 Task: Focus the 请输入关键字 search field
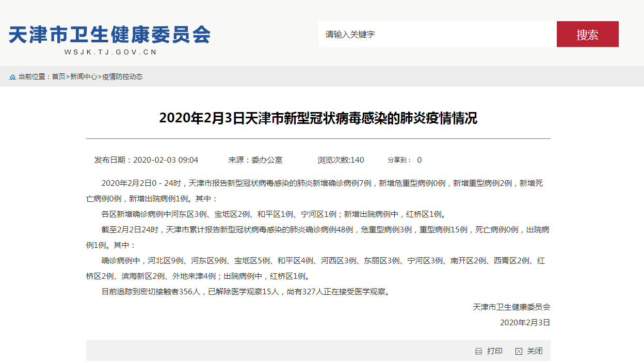(x=437, y=35)
